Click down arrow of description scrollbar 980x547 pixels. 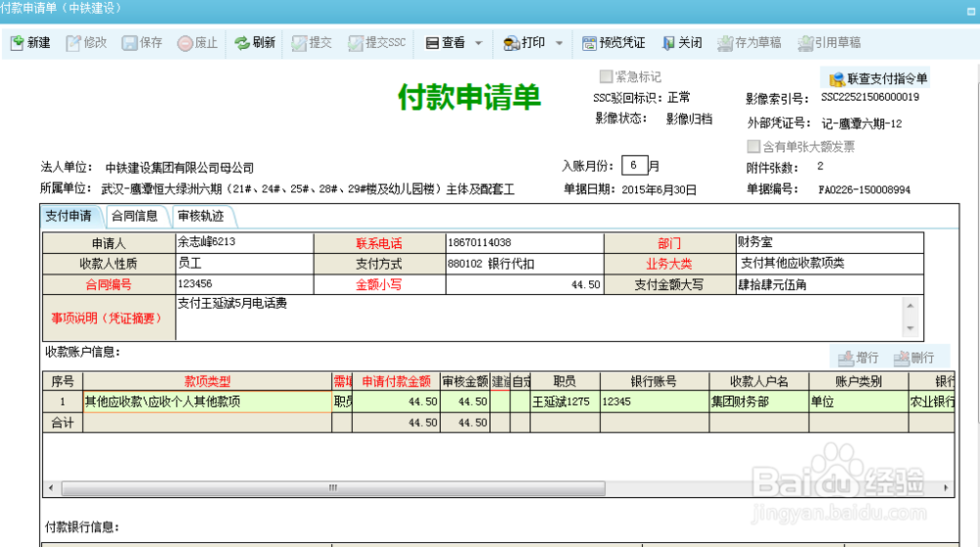coord(910,328)
